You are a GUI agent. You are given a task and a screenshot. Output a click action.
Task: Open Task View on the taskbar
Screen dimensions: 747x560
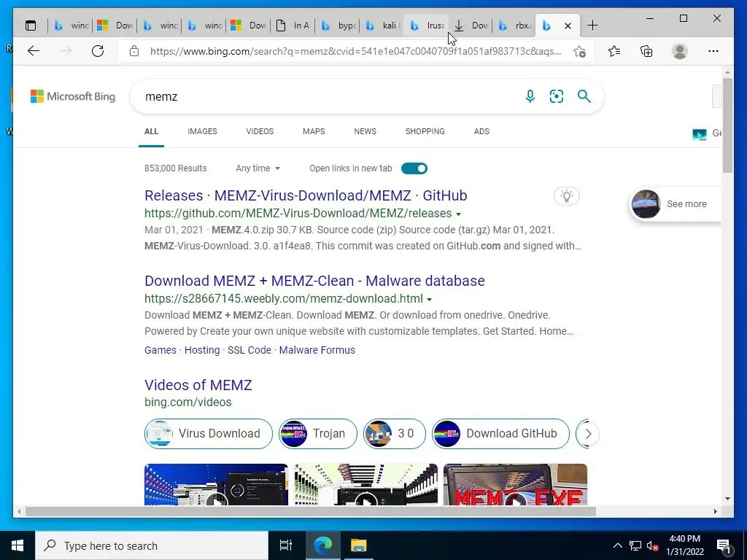point(286,545)
